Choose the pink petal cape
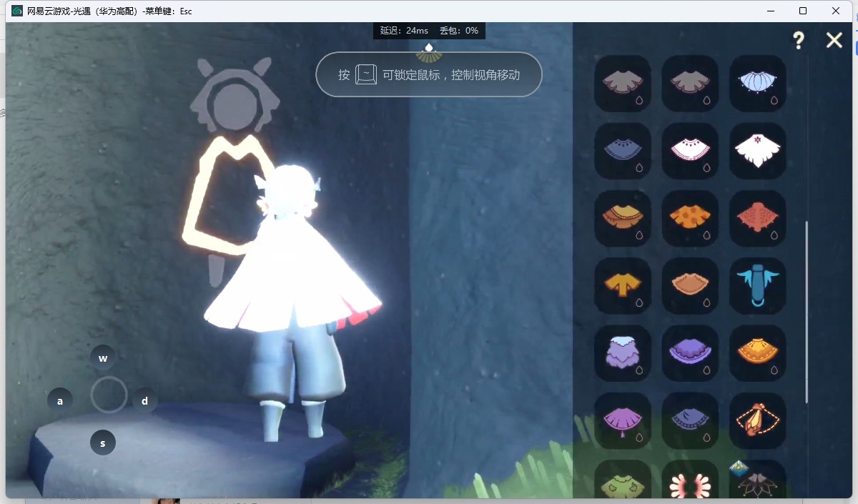Screen dimensions: 858x504 tap(690, 479)
